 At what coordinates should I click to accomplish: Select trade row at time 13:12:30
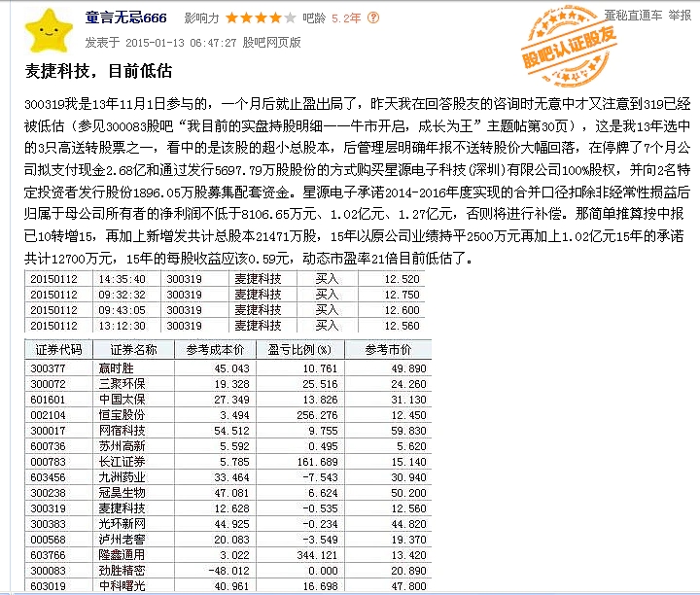click(x=225, y=326)
